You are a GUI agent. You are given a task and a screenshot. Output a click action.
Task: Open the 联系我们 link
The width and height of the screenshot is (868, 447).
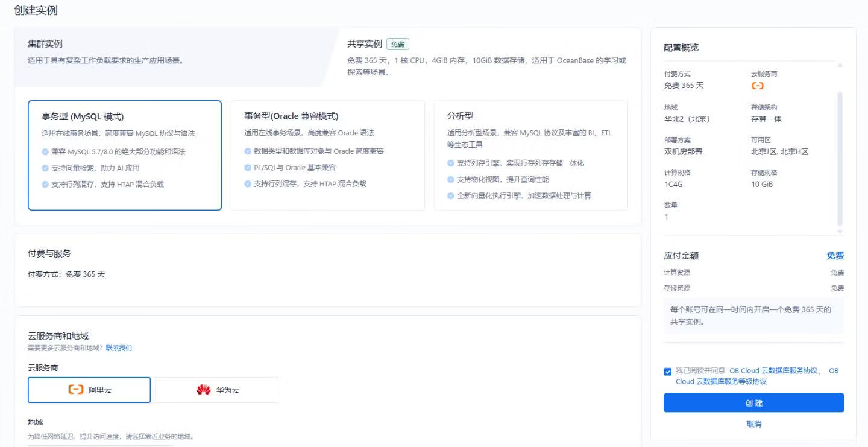coord(119,348)
